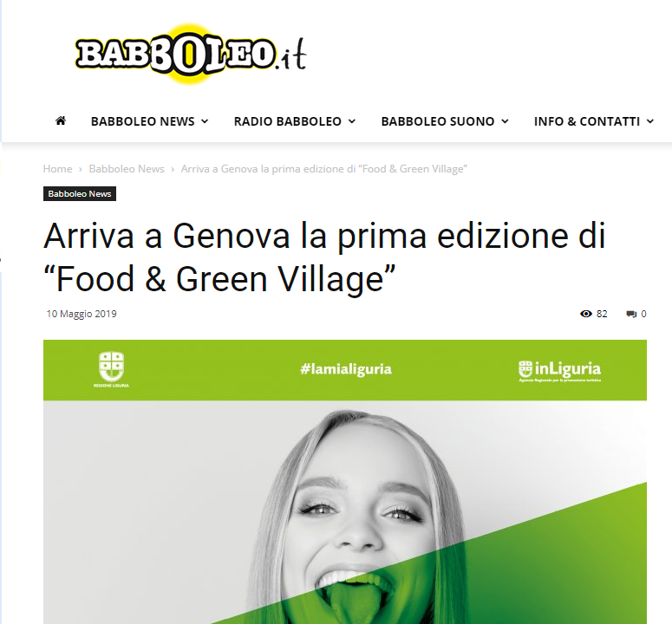Open the BABBOLEO NEWS menu item
The height and width of the screenshot is (624, 672).
point(143,121)
